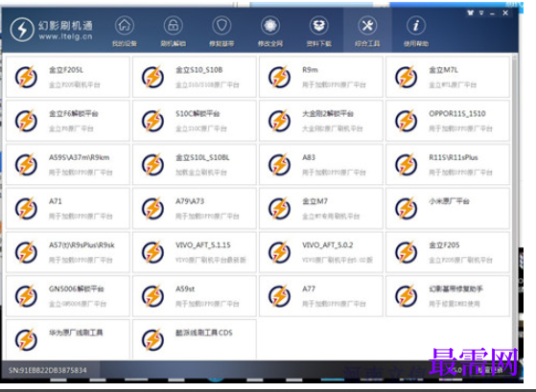Launch the A57(t)\R9sPlus\R9sk icon
The width and height of the screenshot is (536, 392).
tap(26, 252)
